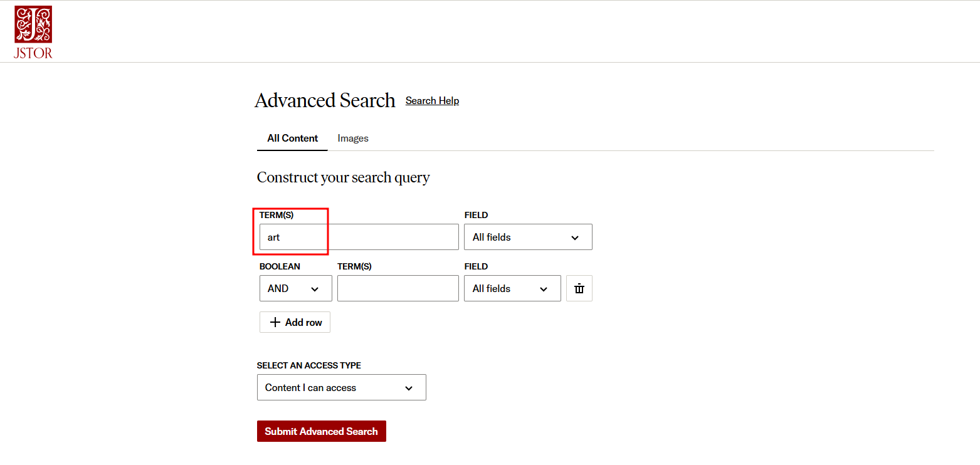Switch to the Images tab
Screen dimensions: 980x465
coord(353,138)
